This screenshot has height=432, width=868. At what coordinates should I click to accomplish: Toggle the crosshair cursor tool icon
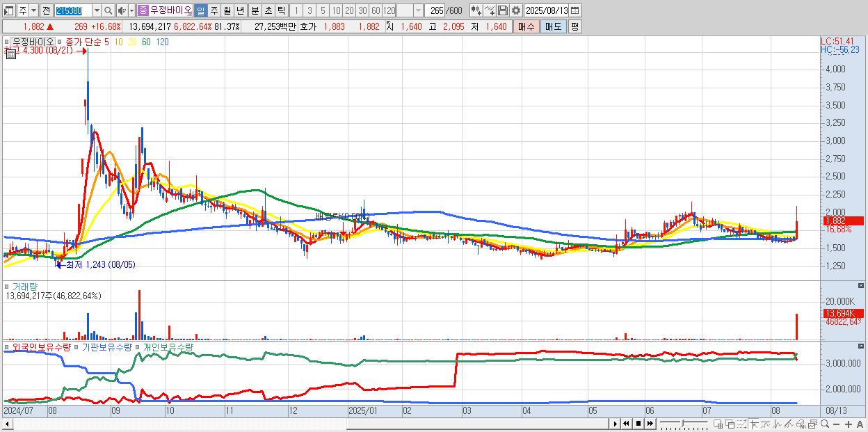[754, 424]
